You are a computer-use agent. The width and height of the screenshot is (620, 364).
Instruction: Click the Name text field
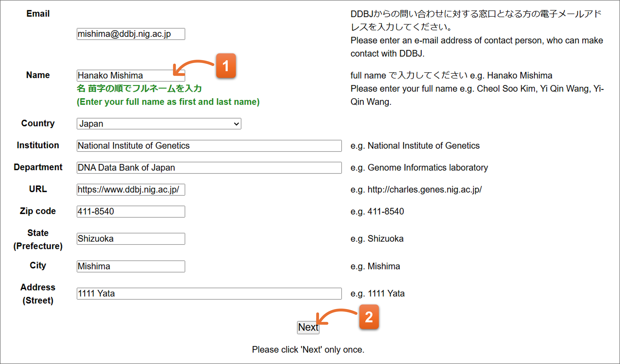(123, 76)
